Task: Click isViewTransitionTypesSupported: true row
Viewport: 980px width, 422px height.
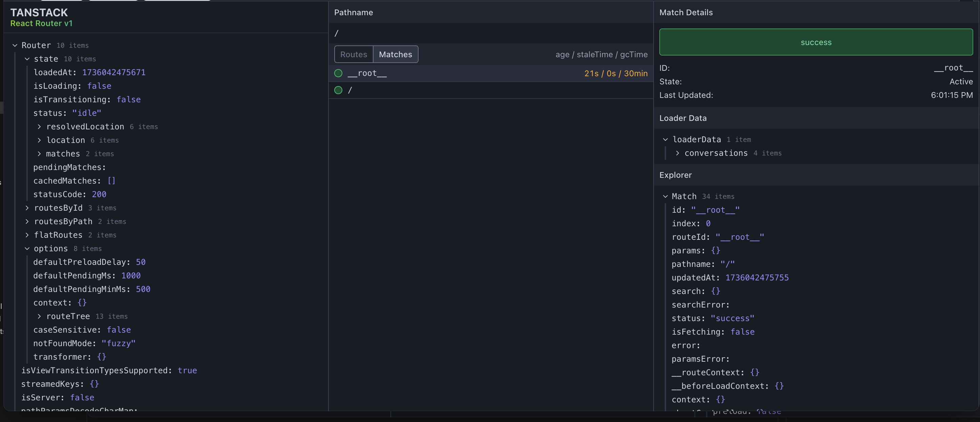Action: coord(109,371)
